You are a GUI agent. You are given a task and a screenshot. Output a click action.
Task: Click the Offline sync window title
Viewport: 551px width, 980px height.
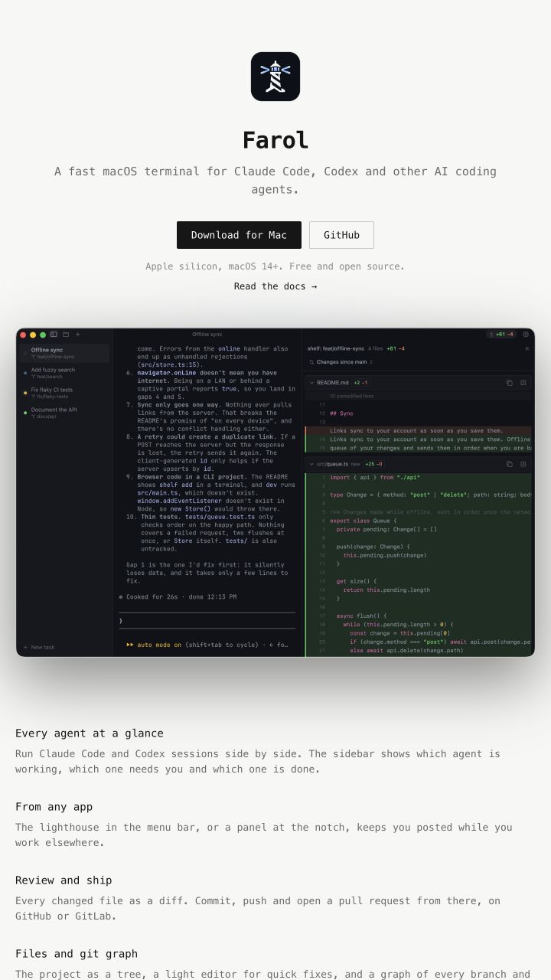click(x=207, y=335)
